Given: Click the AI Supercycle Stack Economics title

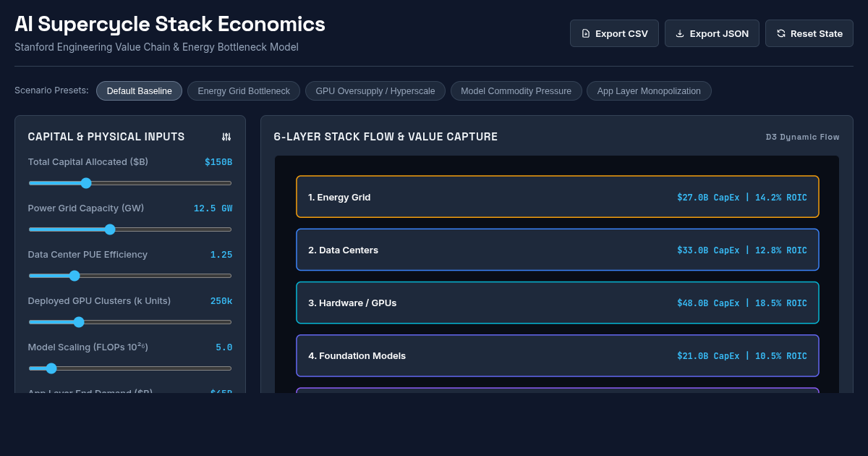Looking at the screenshot, I should pyautogui.click(x=170, y=24).
